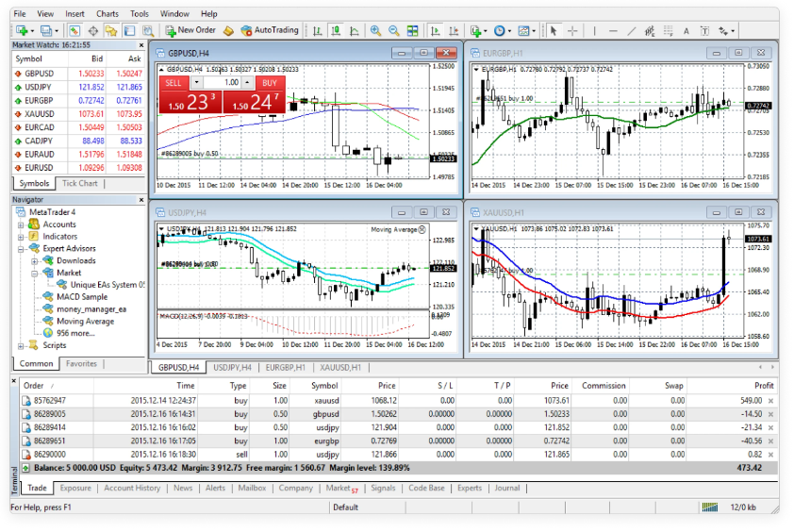Click the red BUY button
794x532 pixels.
pos(270,83)
